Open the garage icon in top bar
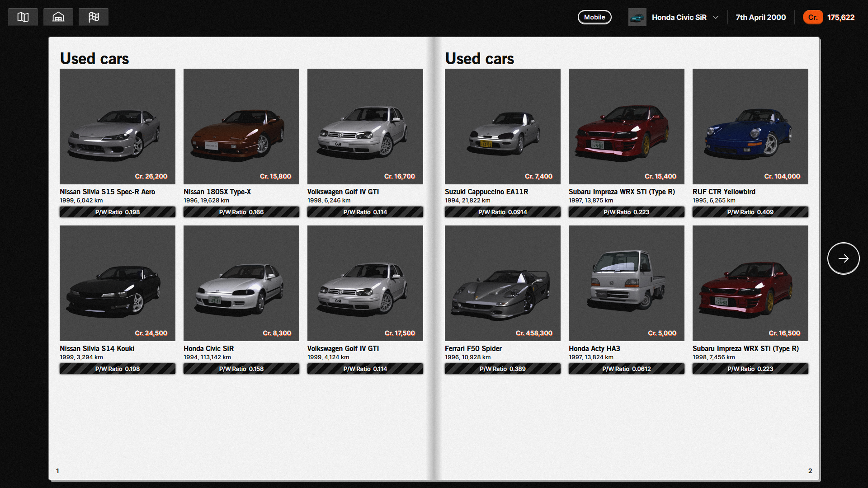This screenshot has width=868, height=488. click(x=58, y=17)
